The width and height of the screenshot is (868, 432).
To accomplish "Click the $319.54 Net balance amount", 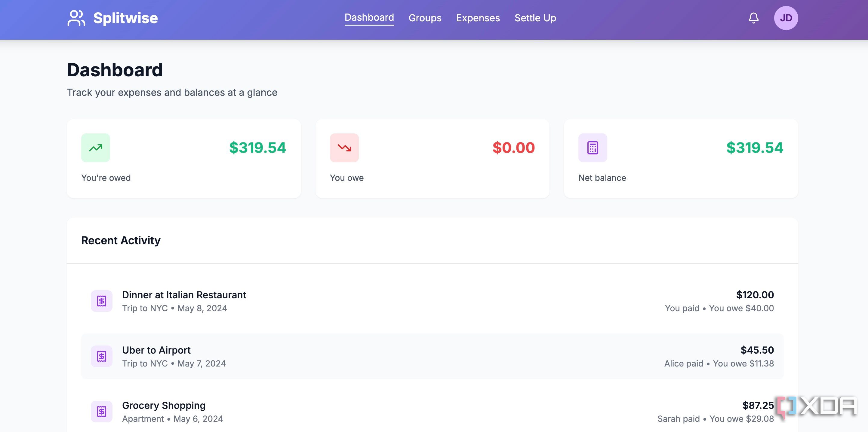I will tap(755, 148).
